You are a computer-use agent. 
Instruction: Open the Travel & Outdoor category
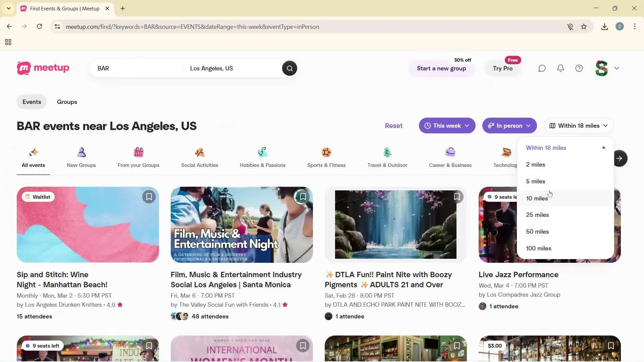(x=387, y=153)
